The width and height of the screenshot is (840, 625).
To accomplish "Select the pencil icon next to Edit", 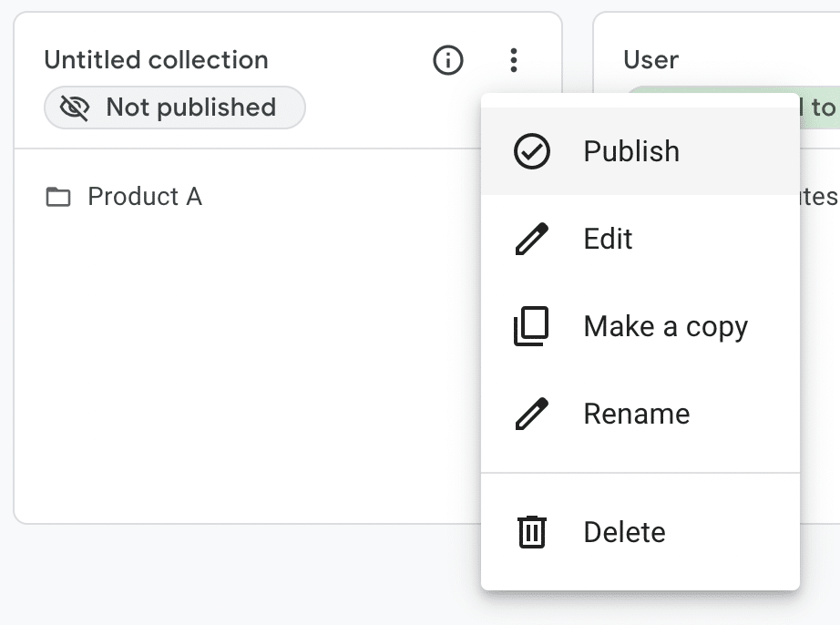I will 532,239.
